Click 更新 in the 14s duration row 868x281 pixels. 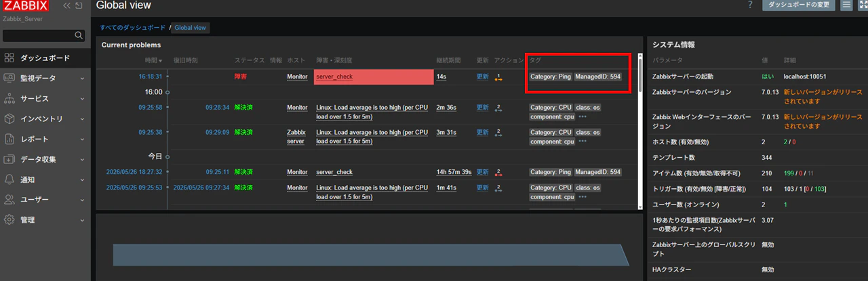coord(482,77)
